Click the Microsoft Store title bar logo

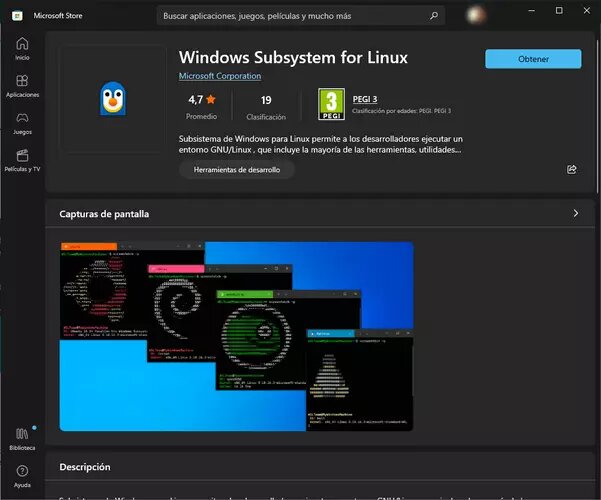pyautogui.click(x=18, y=15)
